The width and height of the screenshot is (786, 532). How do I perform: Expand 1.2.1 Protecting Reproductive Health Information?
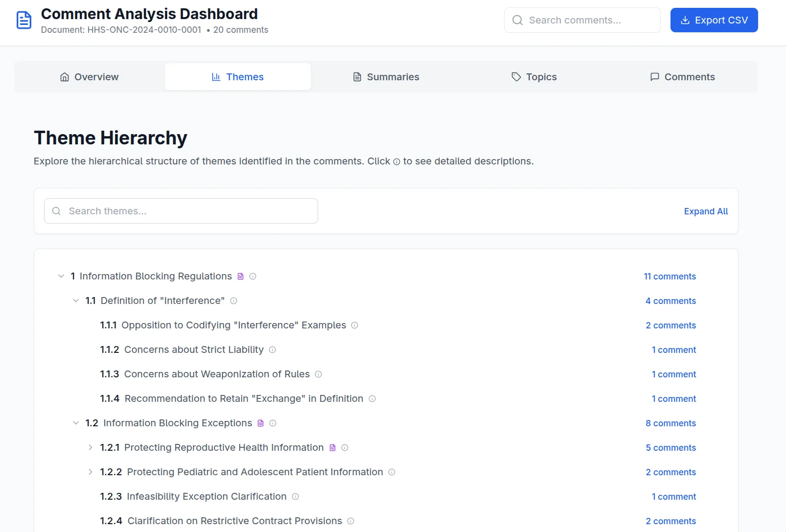tap(91, 447)
